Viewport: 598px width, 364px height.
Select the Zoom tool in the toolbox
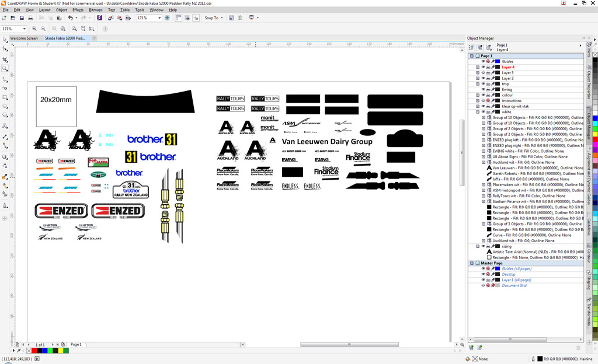pos(5,68)
